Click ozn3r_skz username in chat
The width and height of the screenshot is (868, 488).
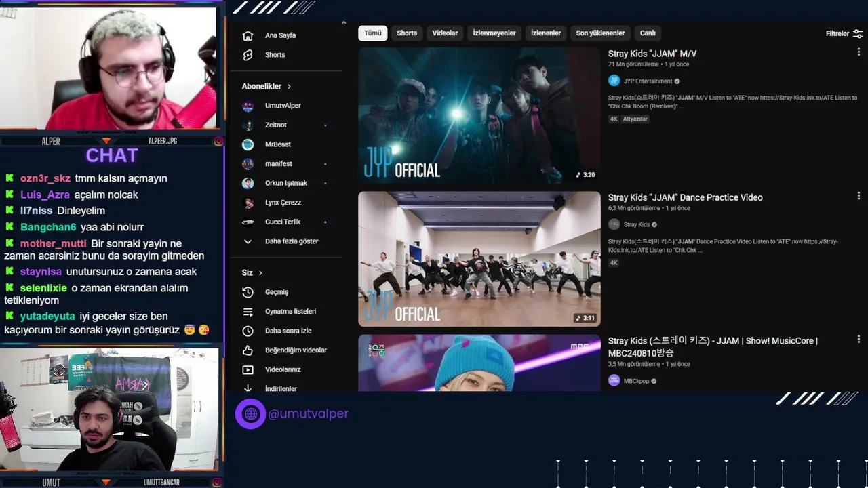[45, 178]
